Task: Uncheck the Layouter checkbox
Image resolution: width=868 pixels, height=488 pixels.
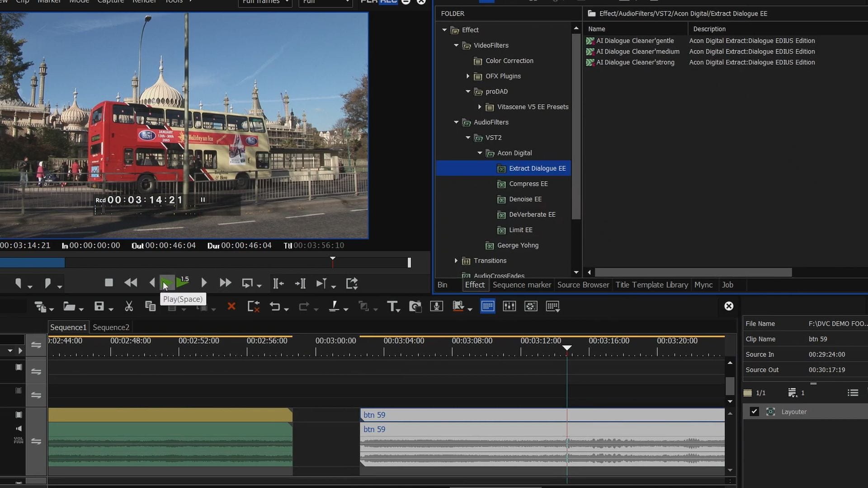Action: pyautogui.click(x=754, y=412)
